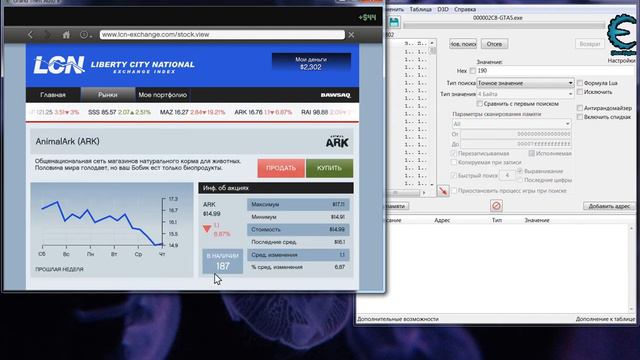Tick Сравнить с первым поиском checkbox
Screen dimensions: 640x360
point(480,104)
